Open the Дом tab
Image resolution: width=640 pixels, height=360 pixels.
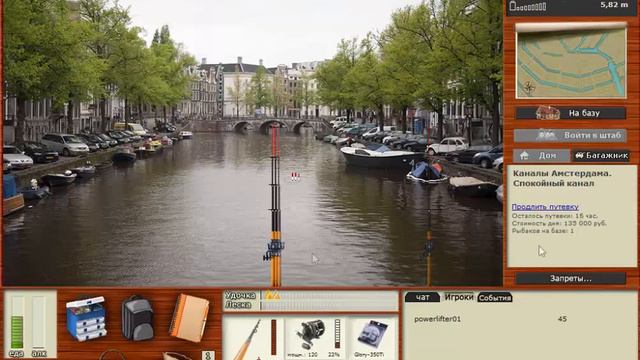541,156
